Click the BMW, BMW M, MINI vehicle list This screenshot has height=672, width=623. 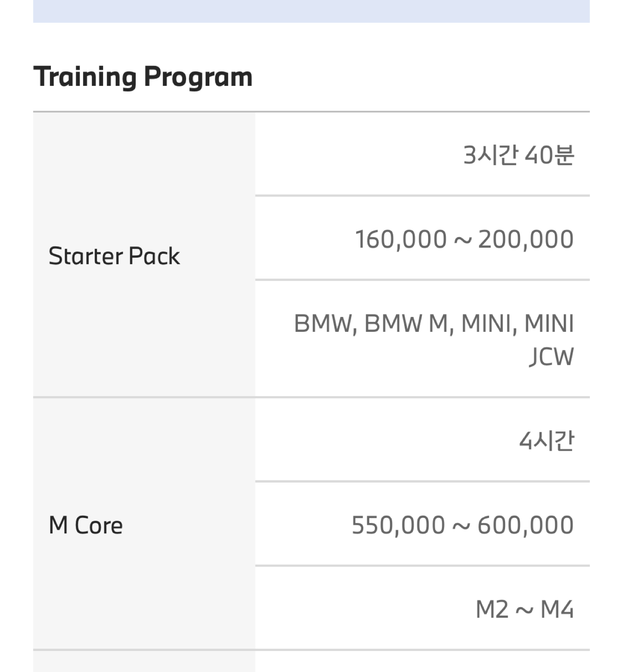pos(433,323)
